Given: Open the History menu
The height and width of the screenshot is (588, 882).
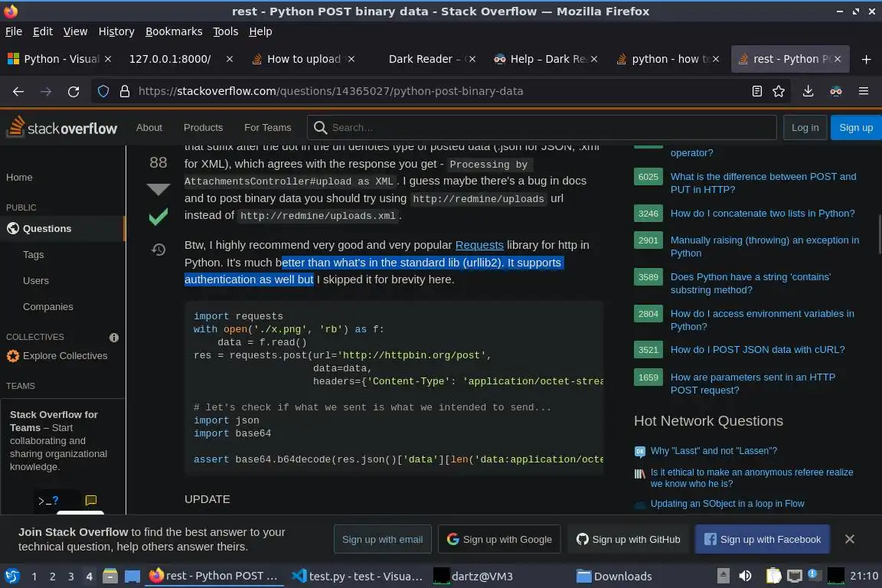Looking at the screenshot, I should coord(116,31).
